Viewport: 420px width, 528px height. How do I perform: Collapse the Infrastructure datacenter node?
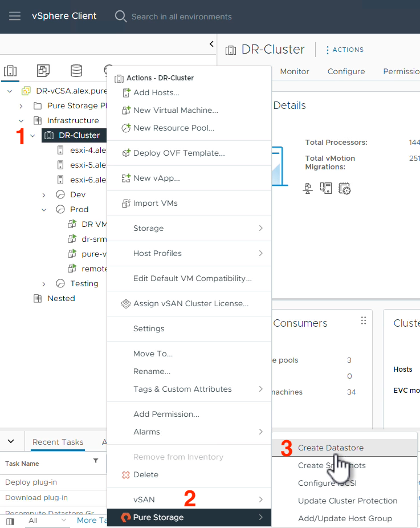tap(21, 120)
